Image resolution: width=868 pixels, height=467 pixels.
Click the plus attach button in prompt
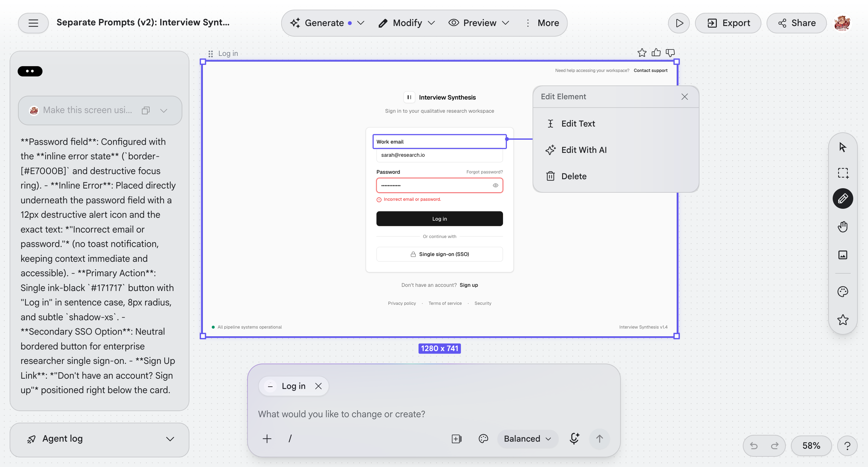tap(267, 439)
